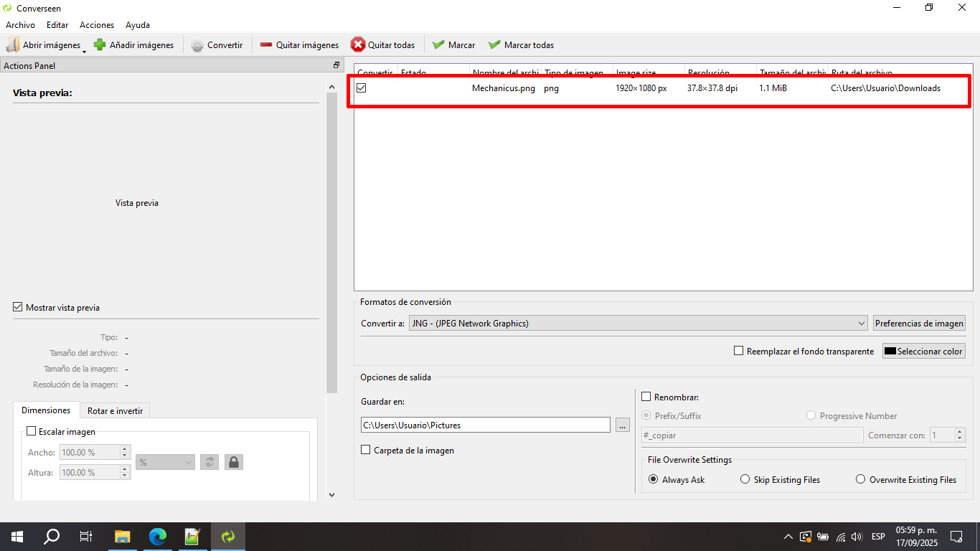The height and width of the screenshot is (551, 980).
Task: Click the Guardar en path field
Action: tap(485, 425)
